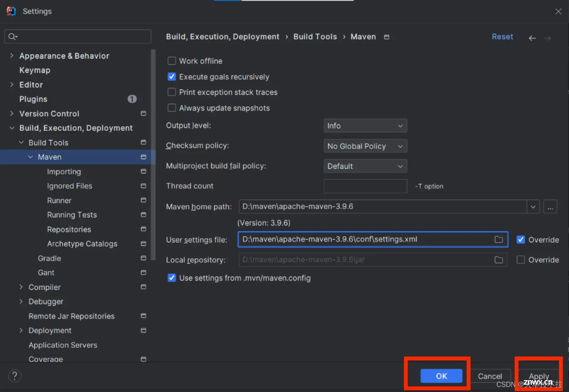The width and height of the screenshot is (569, 392).
Task: Expand the Debugger node
Action: tap(21, 301)
